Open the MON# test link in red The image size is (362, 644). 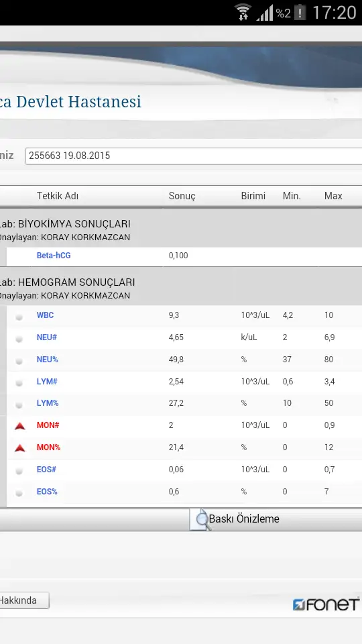[x=48, y=425]
